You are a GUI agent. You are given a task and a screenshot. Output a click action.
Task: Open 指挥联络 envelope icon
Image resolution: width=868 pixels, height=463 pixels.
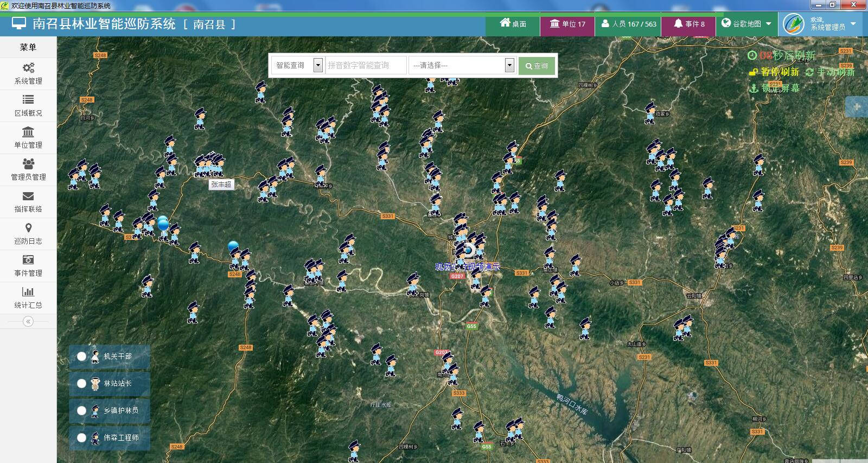tap(28, 196)
